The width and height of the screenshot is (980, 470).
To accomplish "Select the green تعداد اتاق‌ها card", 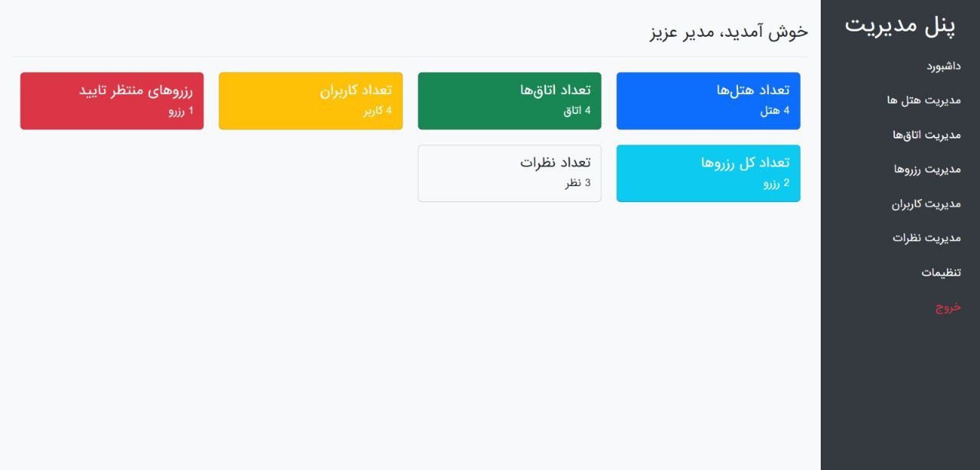I will (510, 101).
